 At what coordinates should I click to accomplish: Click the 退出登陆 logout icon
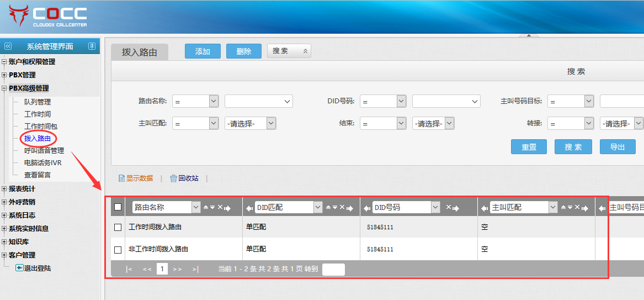pyautogui.click(x=19, y=268)
